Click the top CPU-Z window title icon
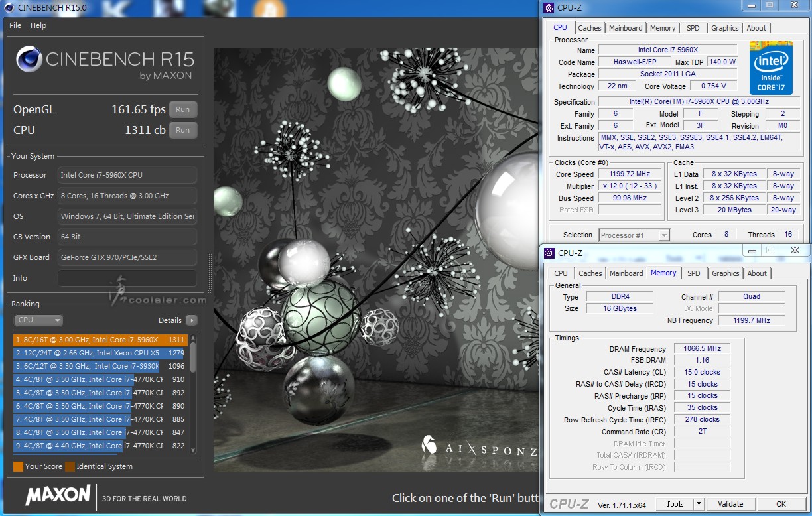The height and width of the screenshot is (516, 812). tap(548, 8)
